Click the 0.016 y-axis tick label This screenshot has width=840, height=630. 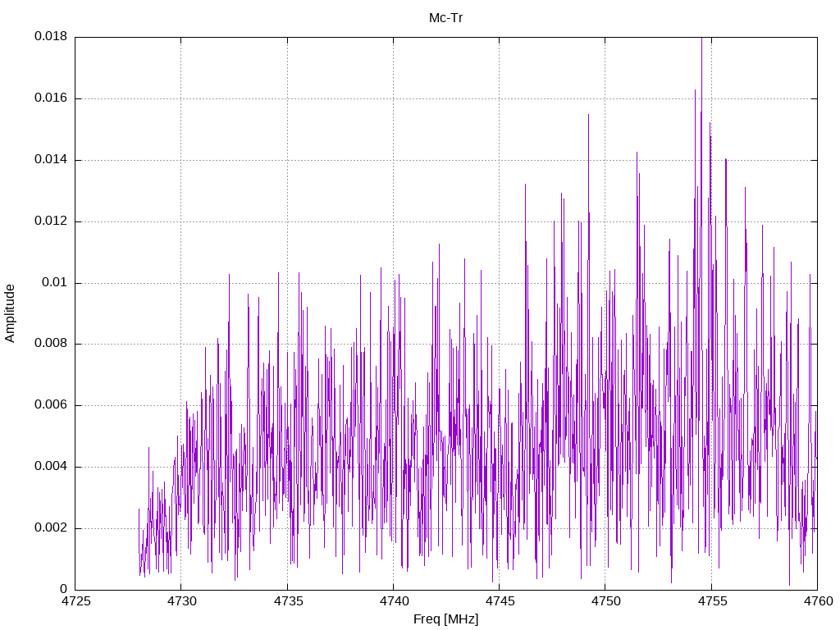tap(51, 98)
